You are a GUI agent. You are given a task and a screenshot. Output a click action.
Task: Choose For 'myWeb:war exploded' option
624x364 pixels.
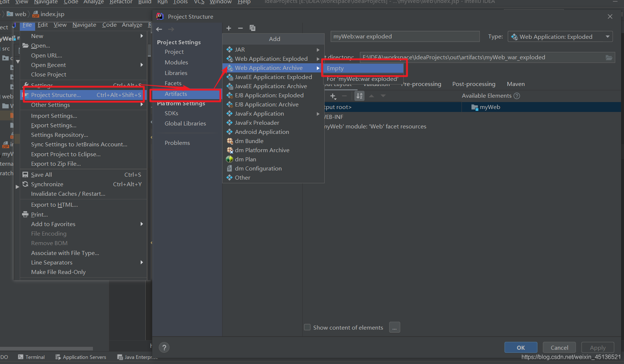[x=363, y=79]
